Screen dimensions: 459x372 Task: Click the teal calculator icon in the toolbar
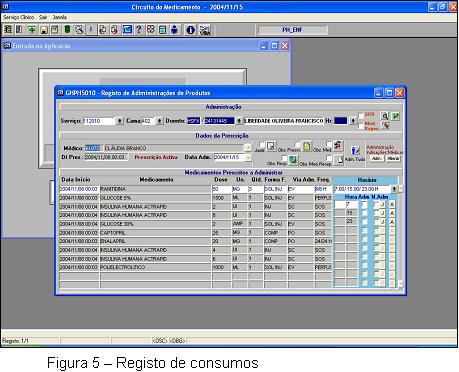click(x=162, y=30)
